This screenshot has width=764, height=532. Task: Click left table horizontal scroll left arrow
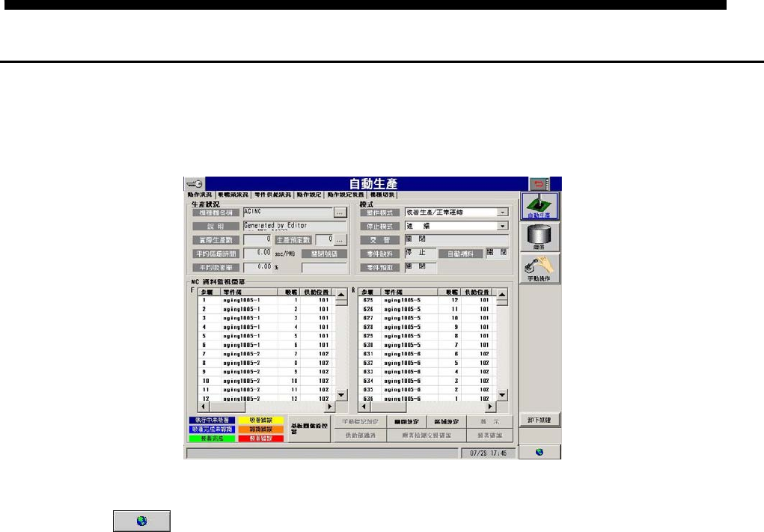pos(204,406)
